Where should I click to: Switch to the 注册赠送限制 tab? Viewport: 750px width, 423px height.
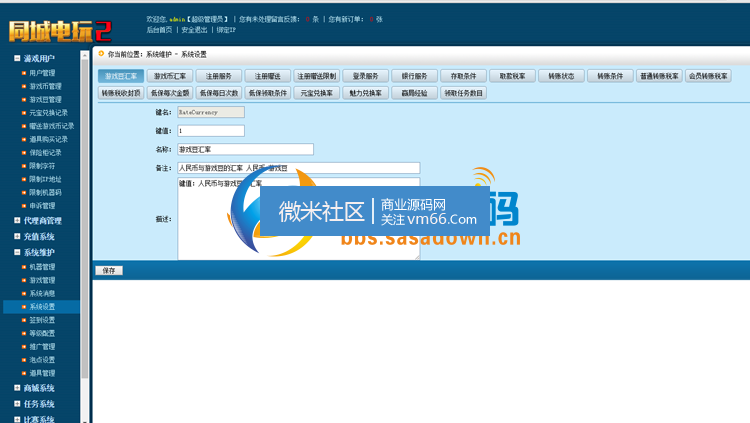coord(316,76)
